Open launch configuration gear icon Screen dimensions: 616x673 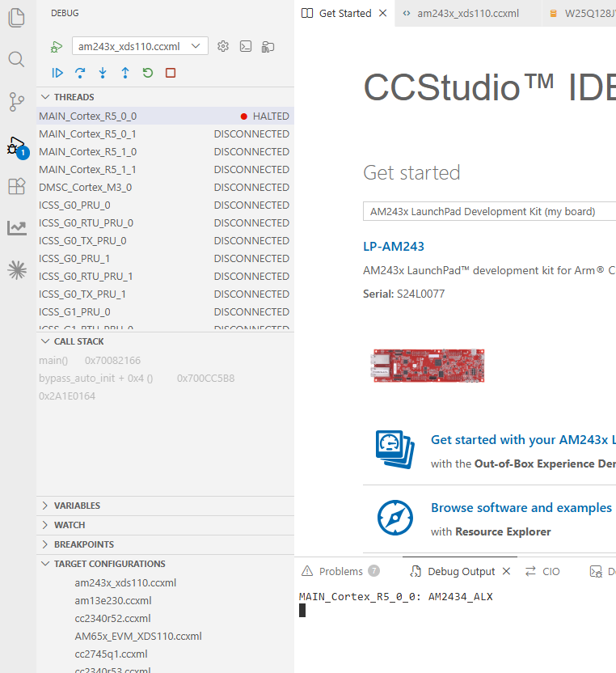pyautogui.click(x=223, y=46)
